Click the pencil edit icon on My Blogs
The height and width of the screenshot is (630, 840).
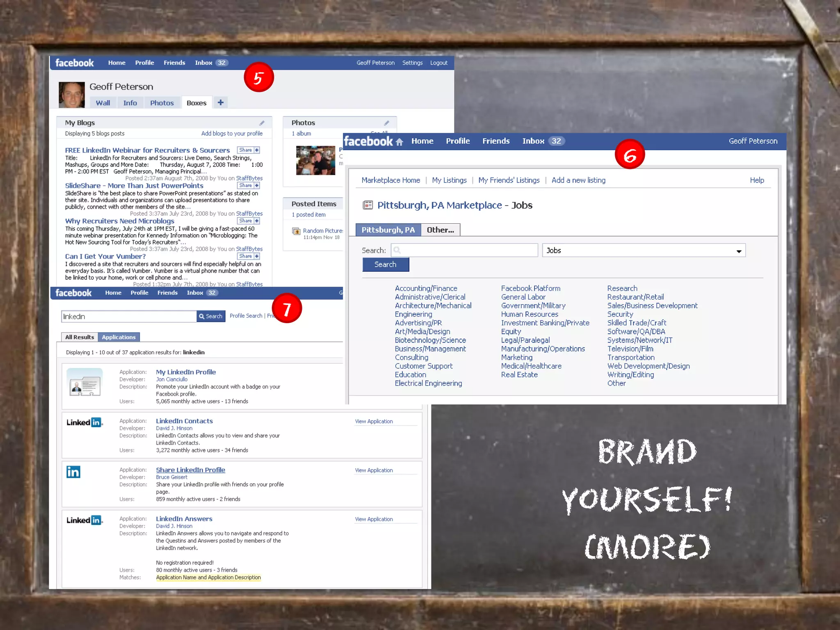262,123
